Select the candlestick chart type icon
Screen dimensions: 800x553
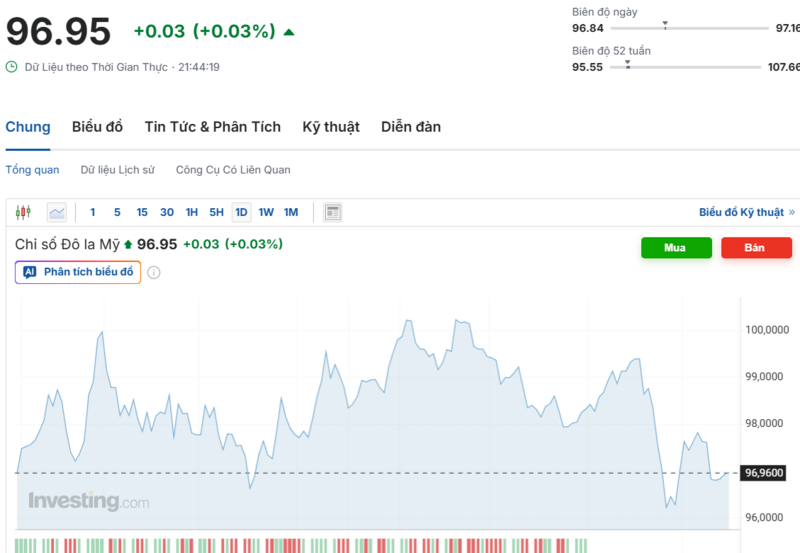coord(24,212)
